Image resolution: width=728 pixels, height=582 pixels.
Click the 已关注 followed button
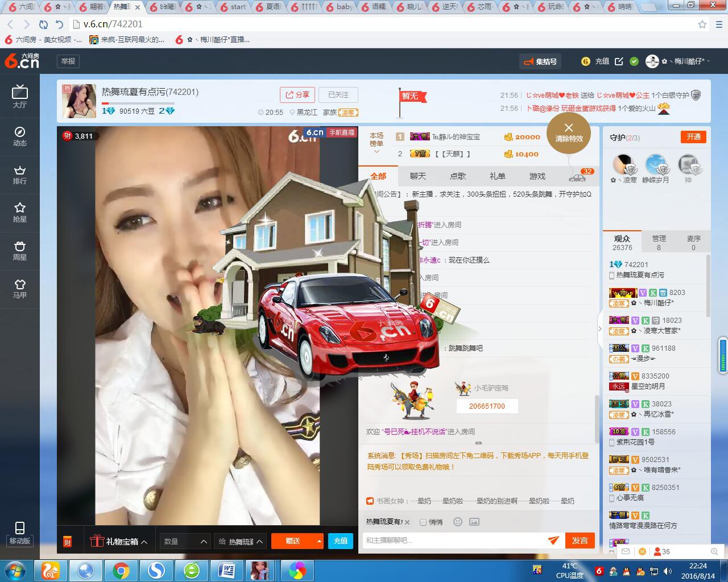338,95
